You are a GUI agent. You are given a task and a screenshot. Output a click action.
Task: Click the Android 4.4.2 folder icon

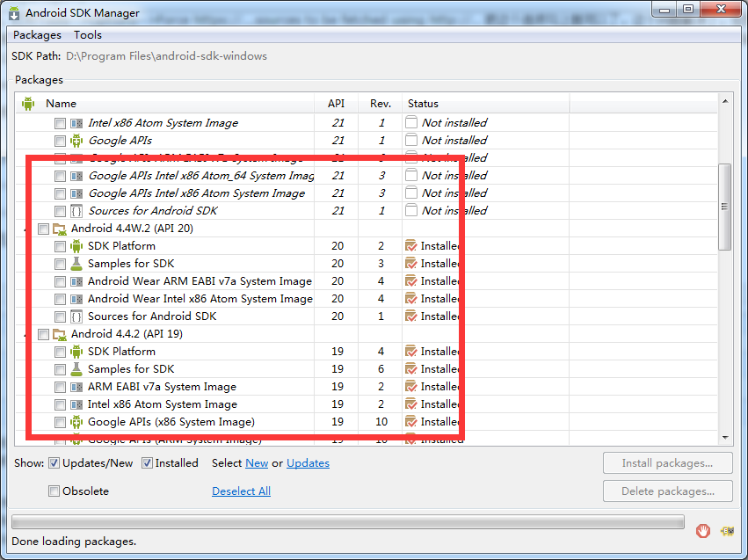click(60, 334)
